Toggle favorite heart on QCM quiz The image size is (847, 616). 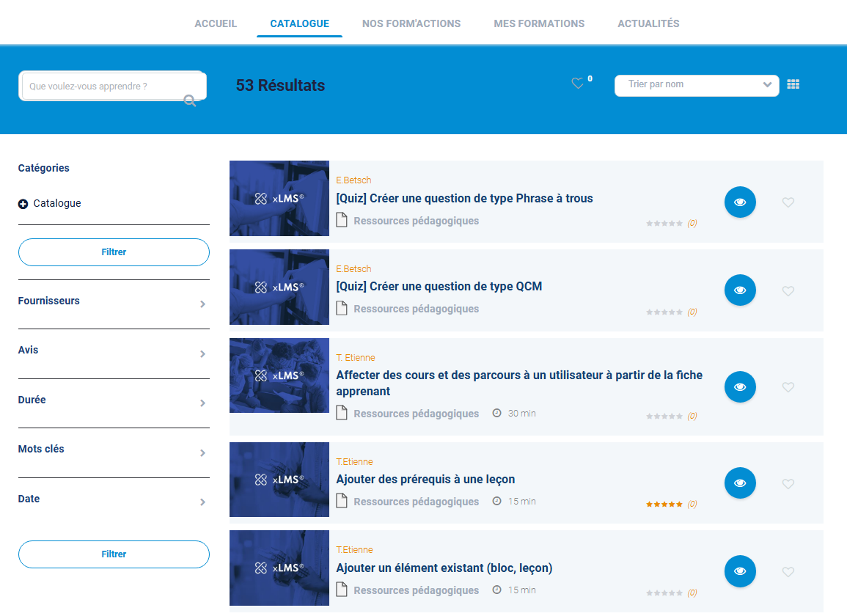pyautogui.click(x=788, y=291)
